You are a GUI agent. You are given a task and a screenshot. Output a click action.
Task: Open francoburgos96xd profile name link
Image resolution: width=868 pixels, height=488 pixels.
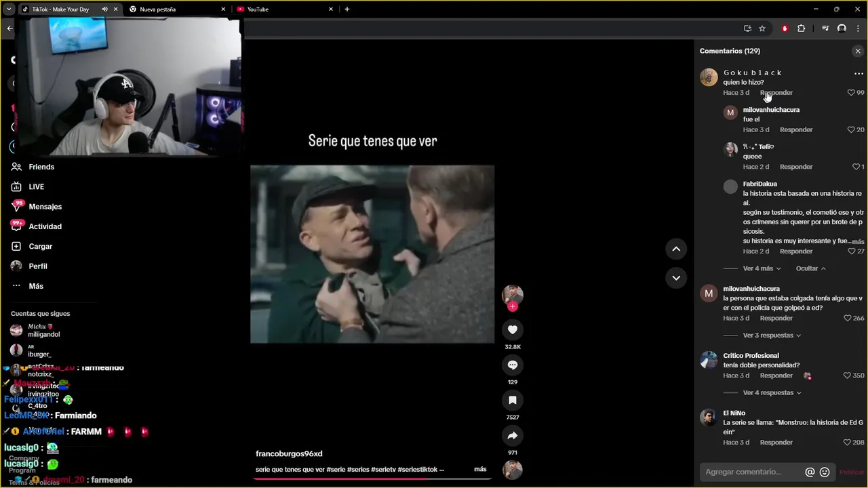(289, 453)
